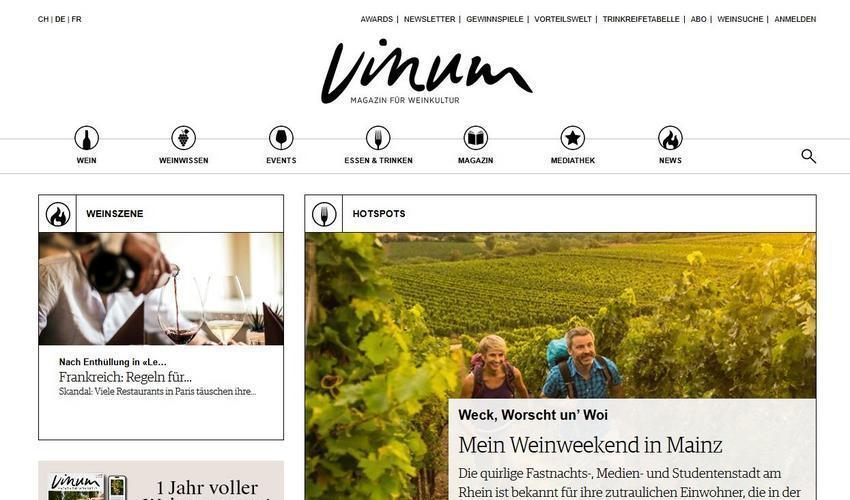The width and height of the screenshot is (850, 500).
Task: Open the Wein bottle icon
Action: click(86, 138)
